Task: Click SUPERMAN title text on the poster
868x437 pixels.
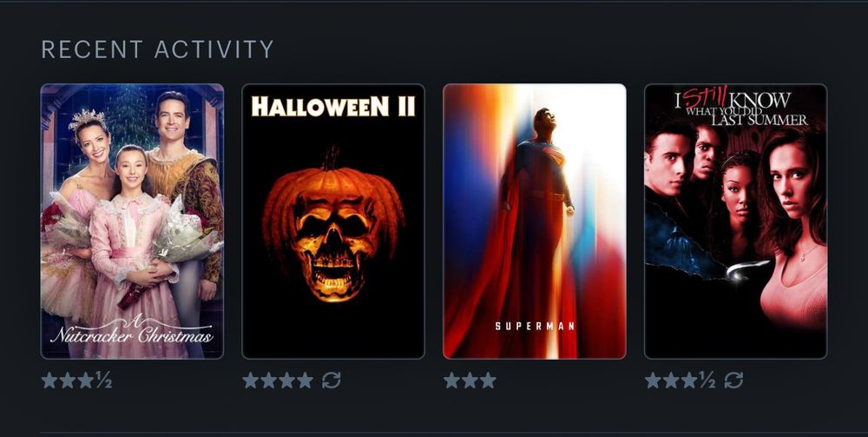Action: point(535,326)
